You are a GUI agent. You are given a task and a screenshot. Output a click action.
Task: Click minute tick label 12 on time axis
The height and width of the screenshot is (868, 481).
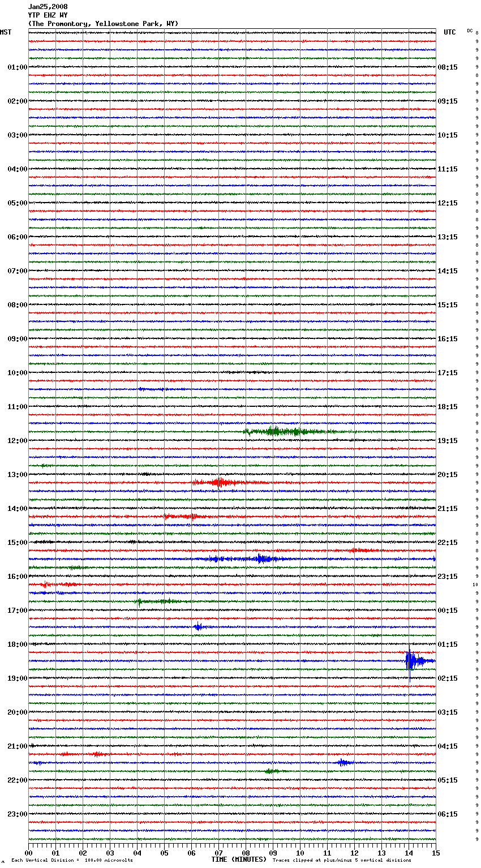354,853
